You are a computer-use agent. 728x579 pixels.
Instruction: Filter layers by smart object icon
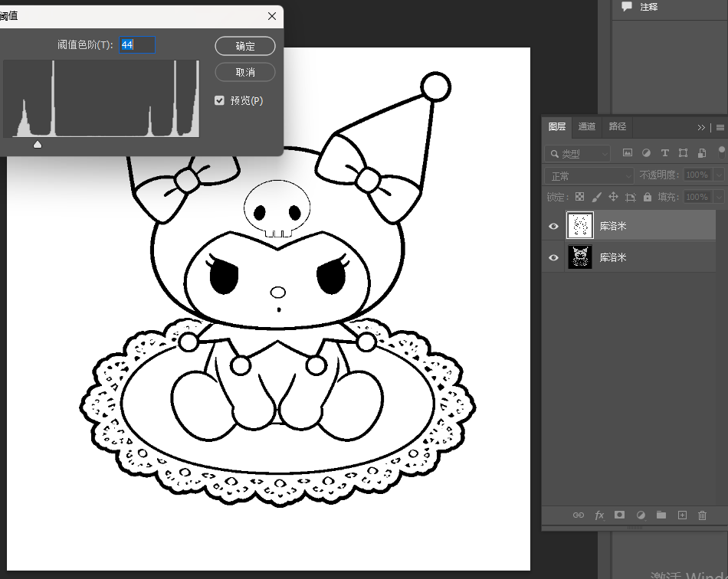click(701, 152)
